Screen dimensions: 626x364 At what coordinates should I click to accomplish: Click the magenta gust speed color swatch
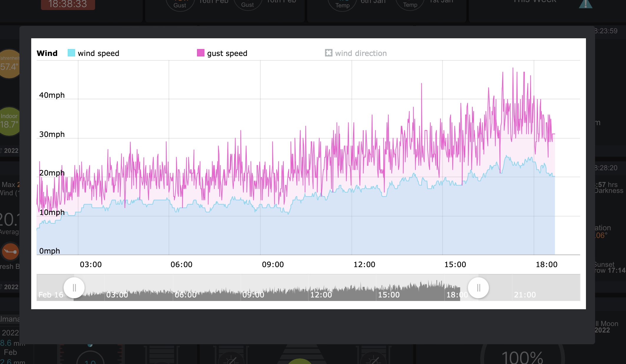coord(201,53)
